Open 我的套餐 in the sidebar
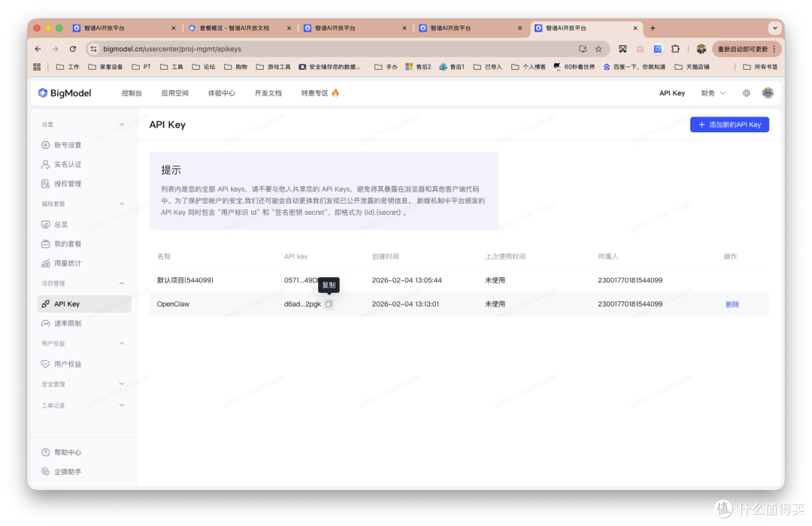Image resolution: width=812 pixels, height=526 pixels. [x=61, y=244]
